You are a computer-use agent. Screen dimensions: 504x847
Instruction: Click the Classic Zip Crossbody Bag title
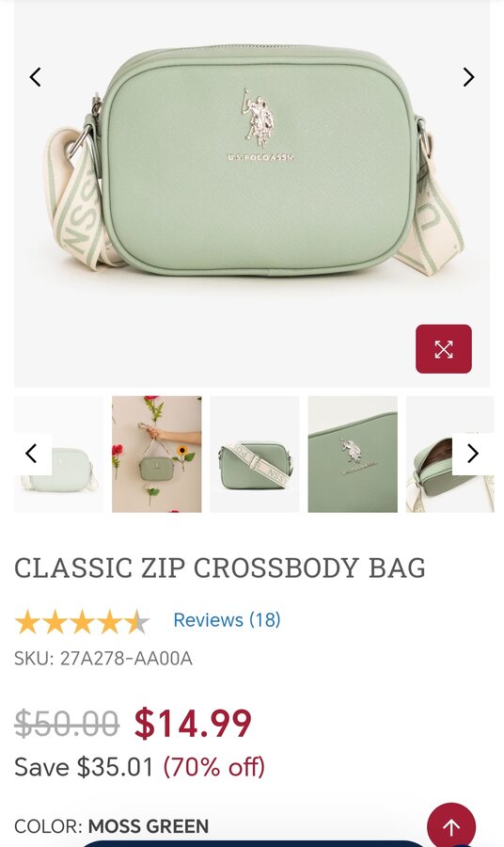220,568
